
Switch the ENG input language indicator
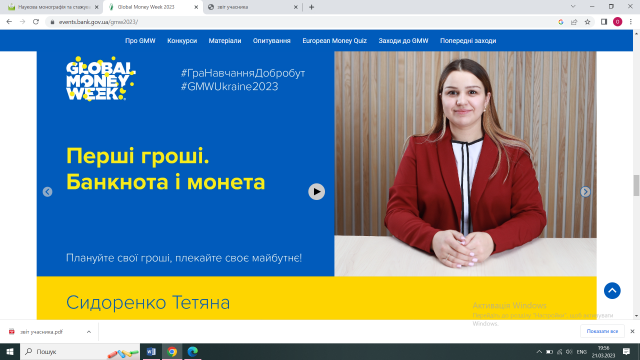click(x=582, y=352)
